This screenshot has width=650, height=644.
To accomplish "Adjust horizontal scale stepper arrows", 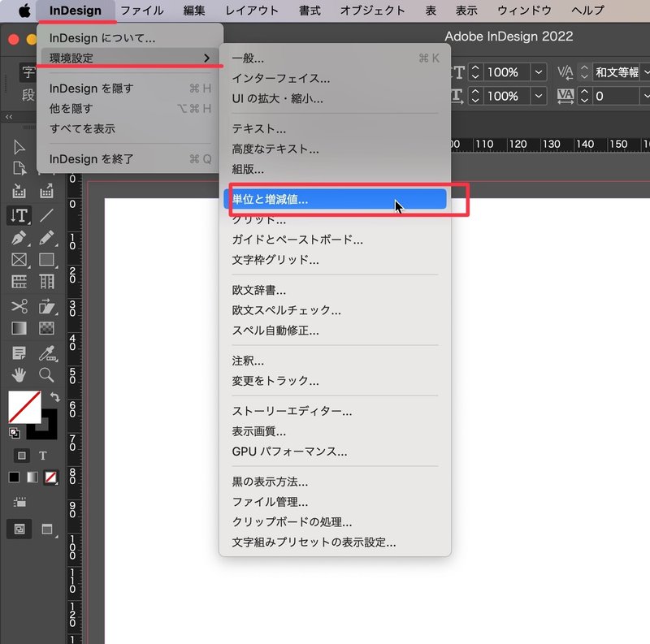I will point(475,96).
